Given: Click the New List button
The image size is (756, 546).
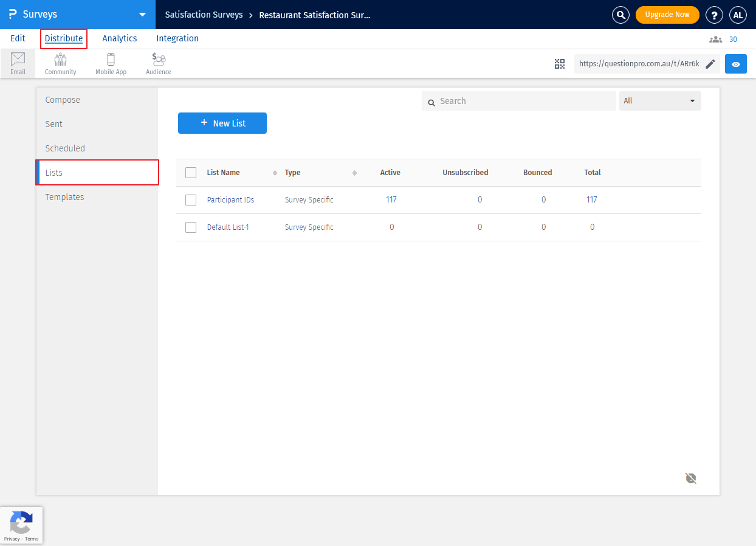Looking at the screenshot, I should point(222,123).
